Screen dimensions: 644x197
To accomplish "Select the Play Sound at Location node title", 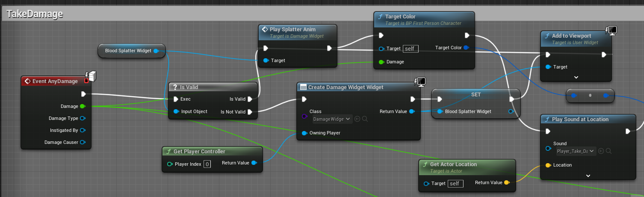I will point(580,119).
